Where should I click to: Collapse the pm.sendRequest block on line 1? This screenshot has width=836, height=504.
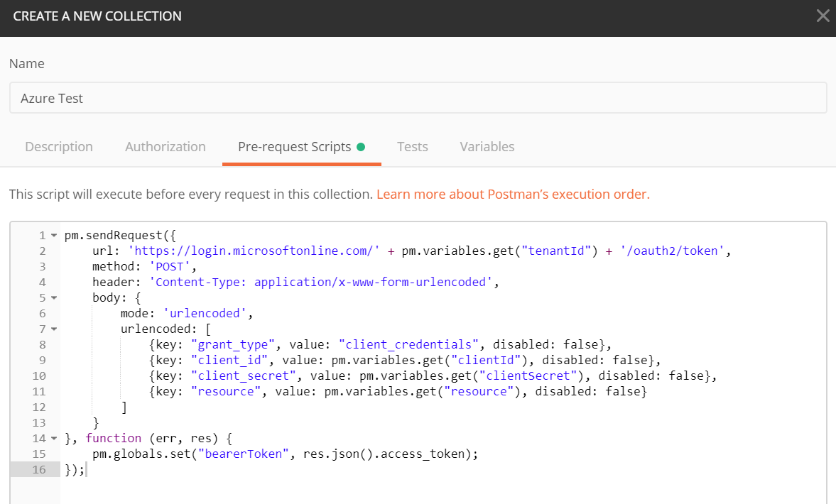[53, 236]
